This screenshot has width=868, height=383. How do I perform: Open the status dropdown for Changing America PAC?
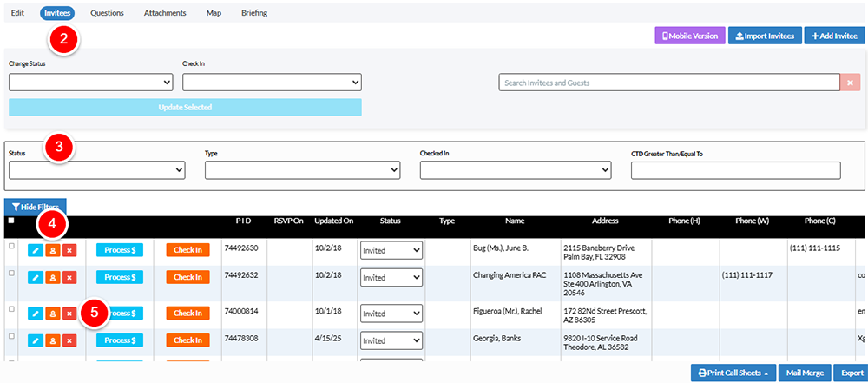pos(391,277)
